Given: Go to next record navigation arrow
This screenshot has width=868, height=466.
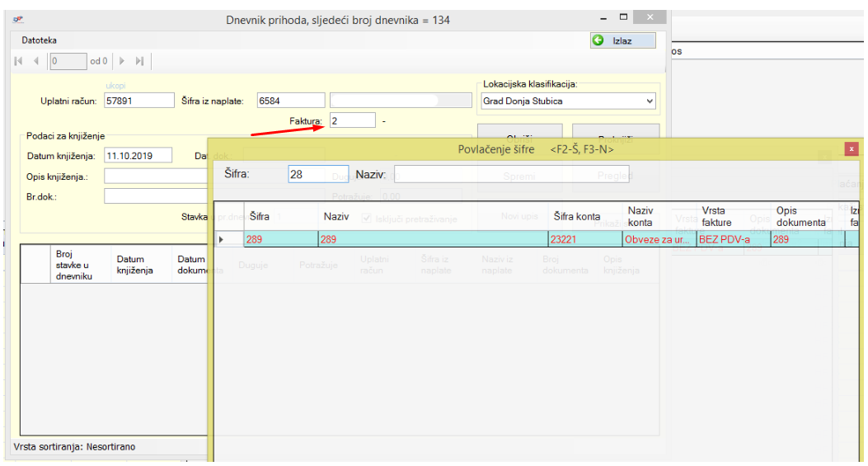Looking at the screenshot, I should 123,61.
